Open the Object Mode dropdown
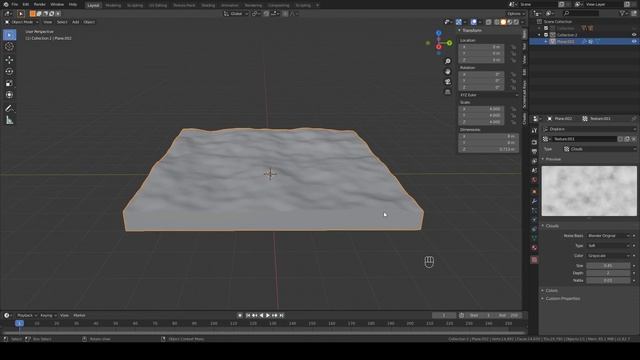This screenshot has height=360, width=640. click(x=21, y=22)
